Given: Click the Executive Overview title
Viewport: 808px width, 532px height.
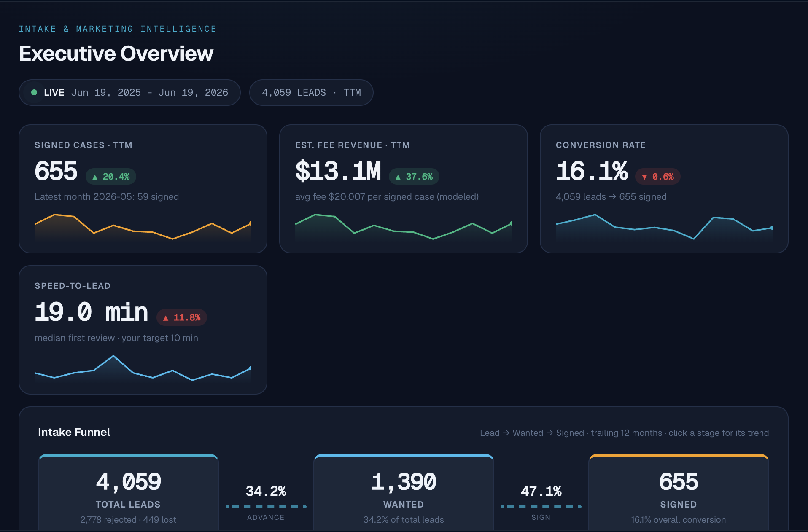Looking at the screenshot, I should [116, 54].
